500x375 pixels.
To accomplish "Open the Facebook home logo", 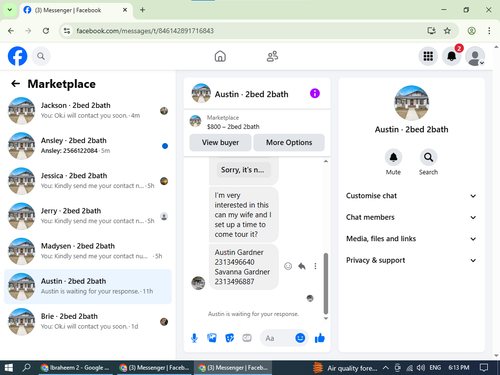I will [17, 56].
